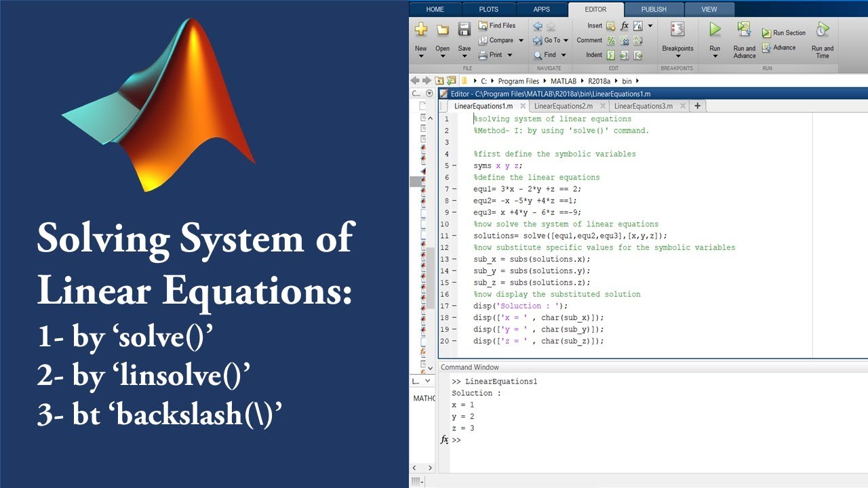The width and height of the screenshot is (868, 488).
Task: Click the Run Section button
Action: 784,33
